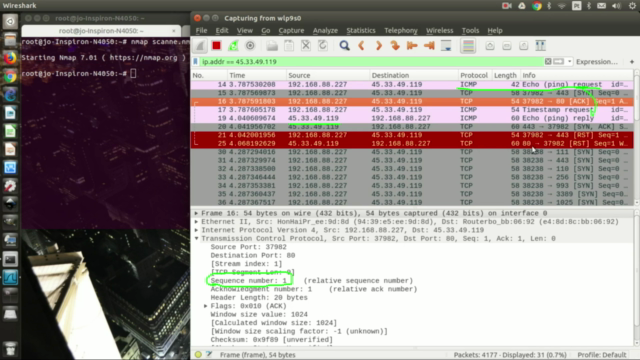Sort packets by Time column

[257, 75]
